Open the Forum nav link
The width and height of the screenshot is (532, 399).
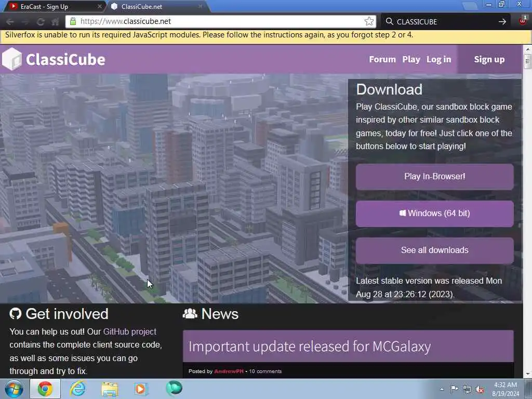coord(382,59)
